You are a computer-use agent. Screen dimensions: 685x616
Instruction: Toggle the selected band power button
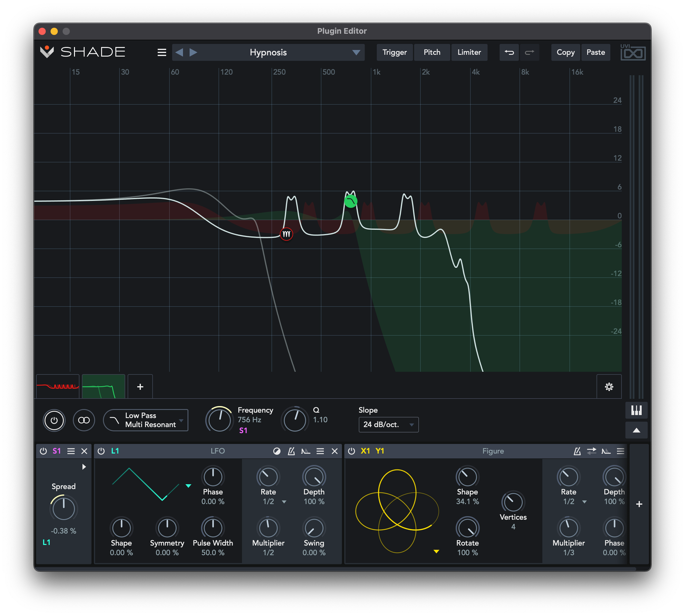tap(54, 420)
